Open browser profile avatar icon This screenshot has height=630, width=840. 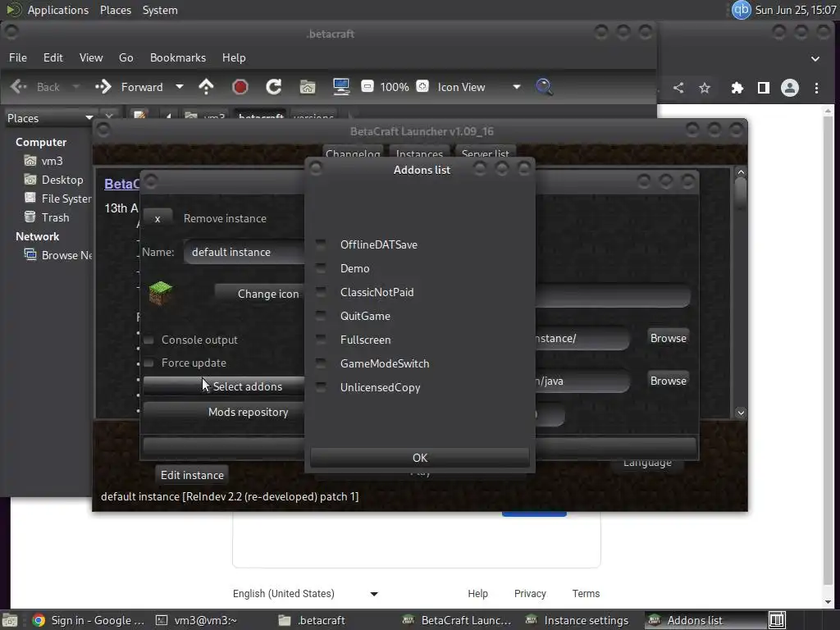(790, 88)
